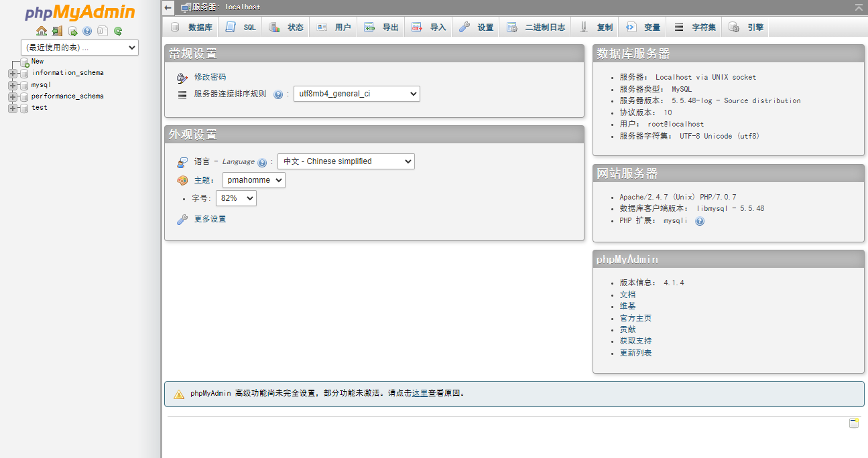
Task: Click the 修改密码 link
Action: point(210,77)
